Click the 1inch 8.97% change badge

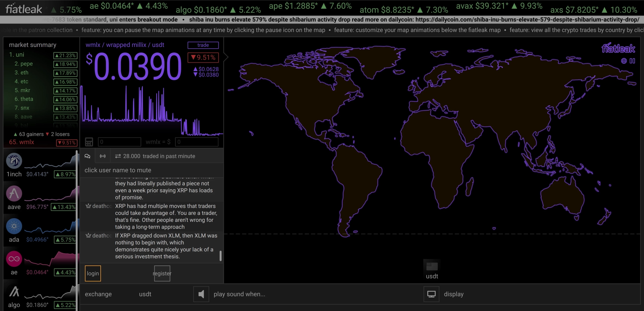pyautogui.click(x=65, y=174)
